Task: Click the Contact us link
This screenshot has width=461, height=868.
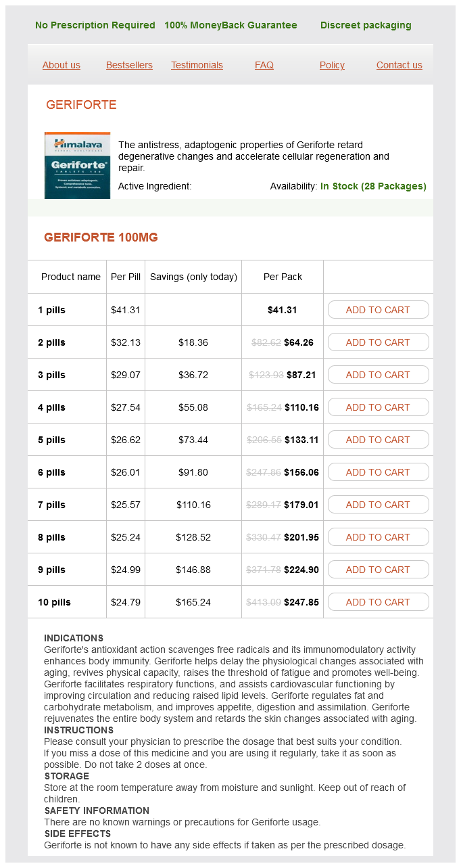Action: 399,65
